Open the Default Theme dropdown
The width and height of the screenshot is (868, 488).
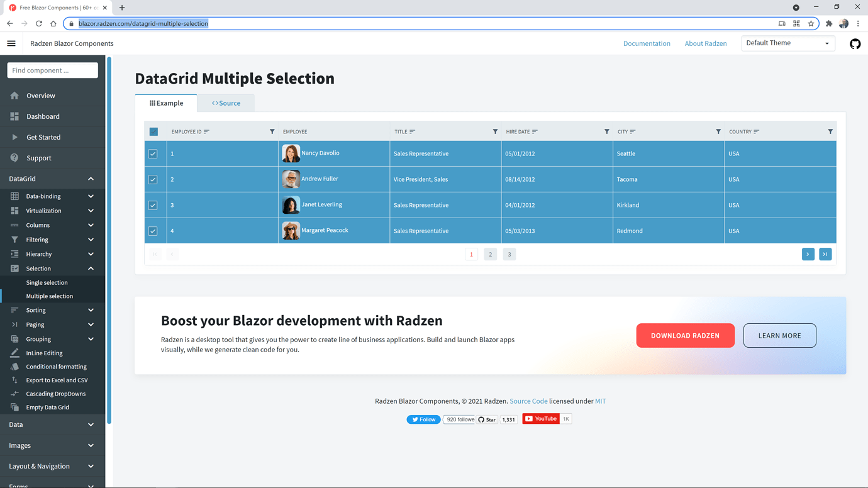point(788,43)
